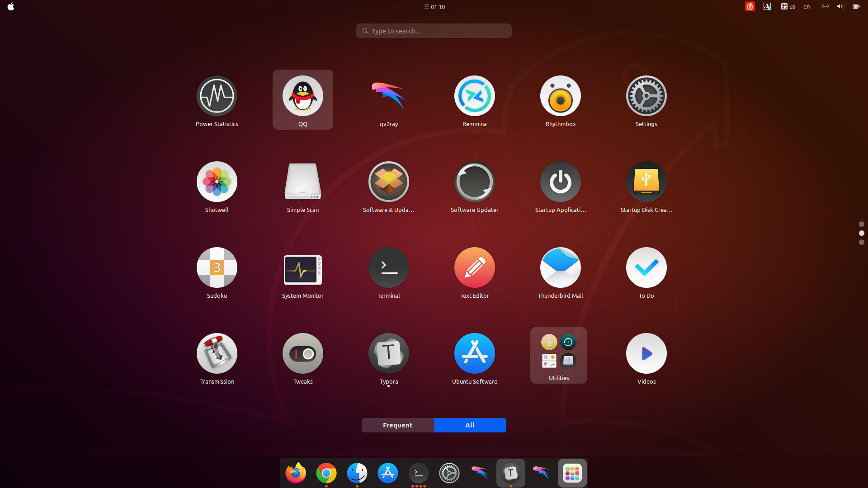Switch to All apps view
Screen dimensions: 868x488
(470, 425)
